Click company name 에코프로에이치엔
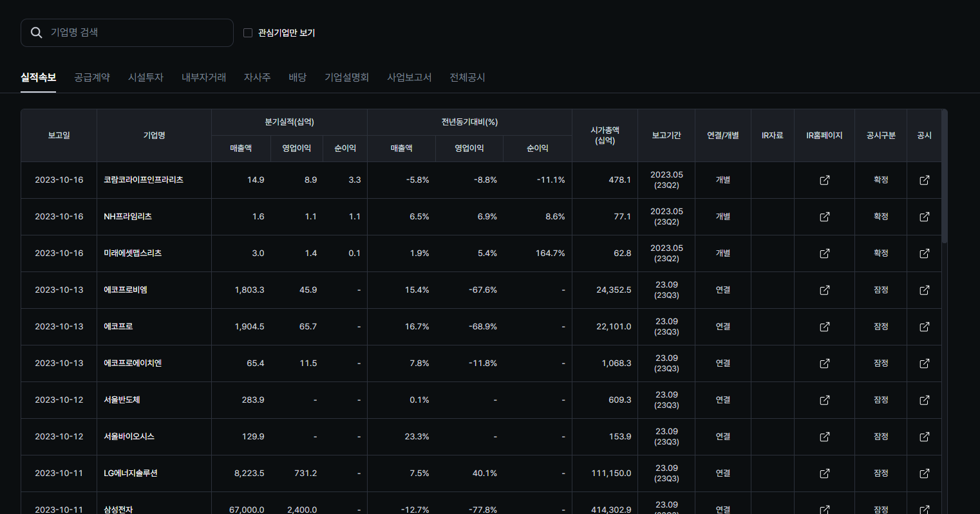Screen dimensions: 980x514 [x=133, y=363]
